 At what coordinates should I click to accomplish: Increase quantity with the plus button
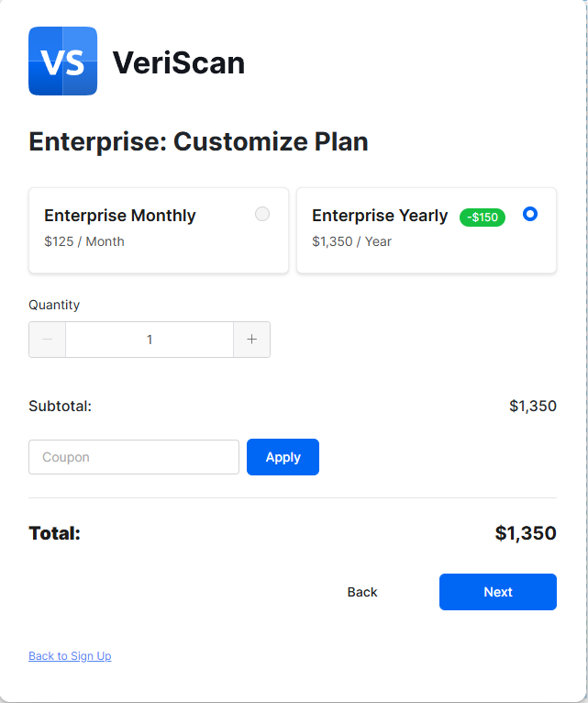point(251,340)
